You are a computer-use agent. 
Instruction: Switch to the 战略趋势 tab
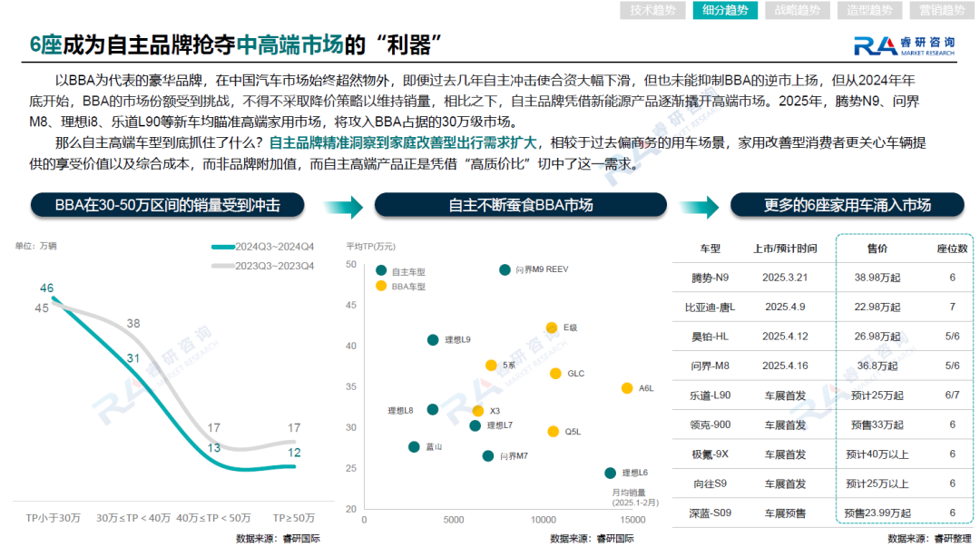[x=798, y=10]
